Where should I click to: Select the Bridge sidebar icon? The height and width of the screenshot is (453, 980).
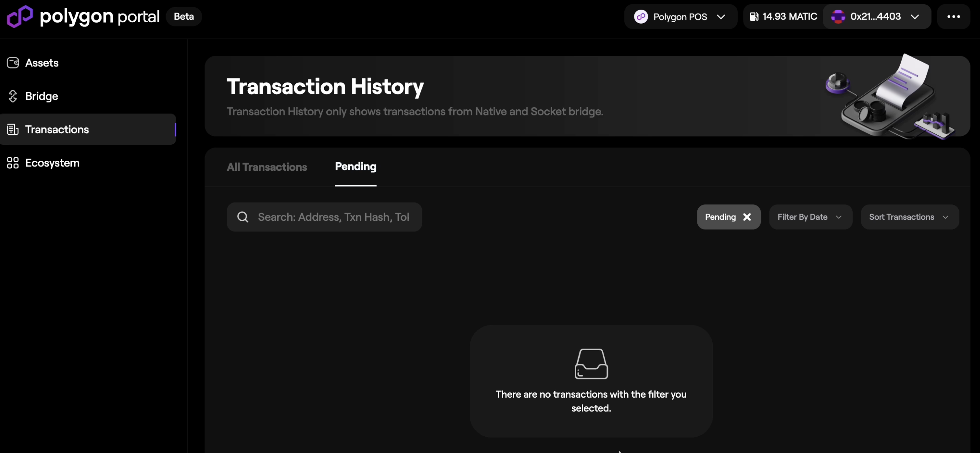point(13,96)
